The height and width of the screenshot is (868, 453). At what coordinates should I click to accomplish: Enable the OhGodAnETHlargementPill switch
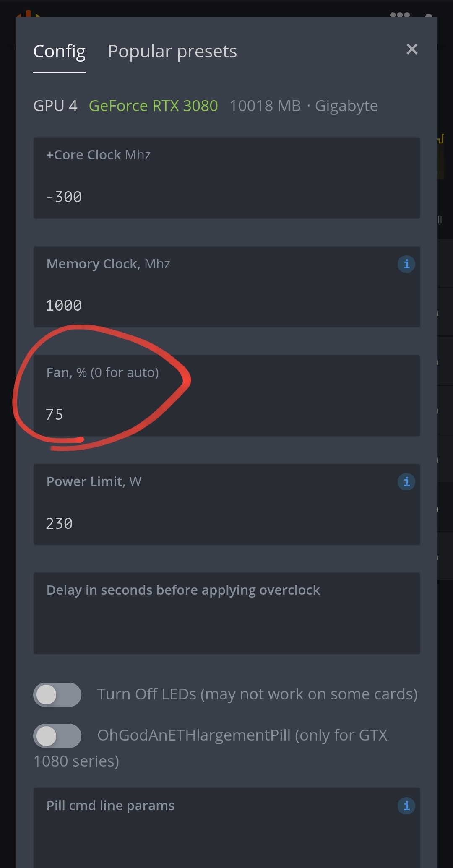57,736
